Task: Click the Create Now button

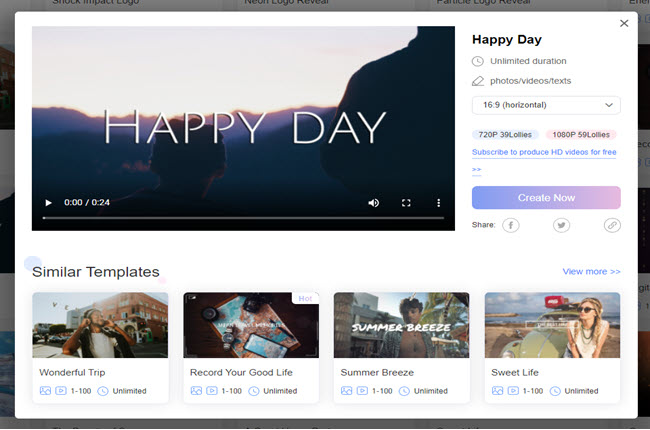Action: 546,197
